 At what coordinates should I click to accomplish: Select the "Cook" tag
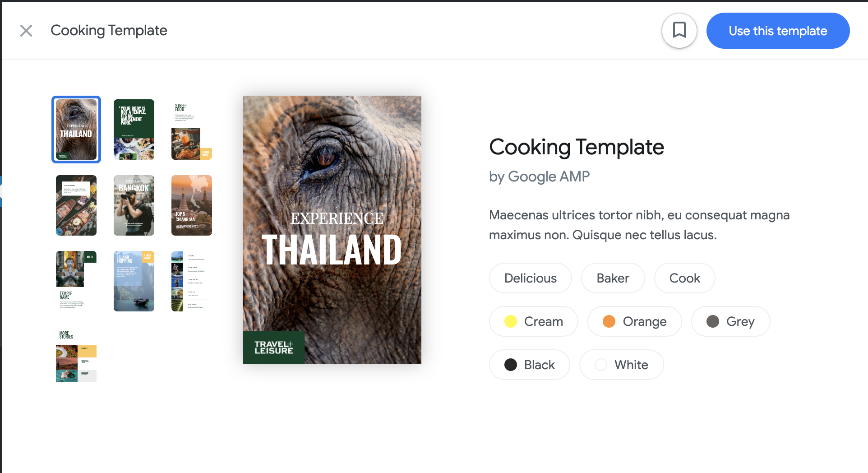[684, 278]
